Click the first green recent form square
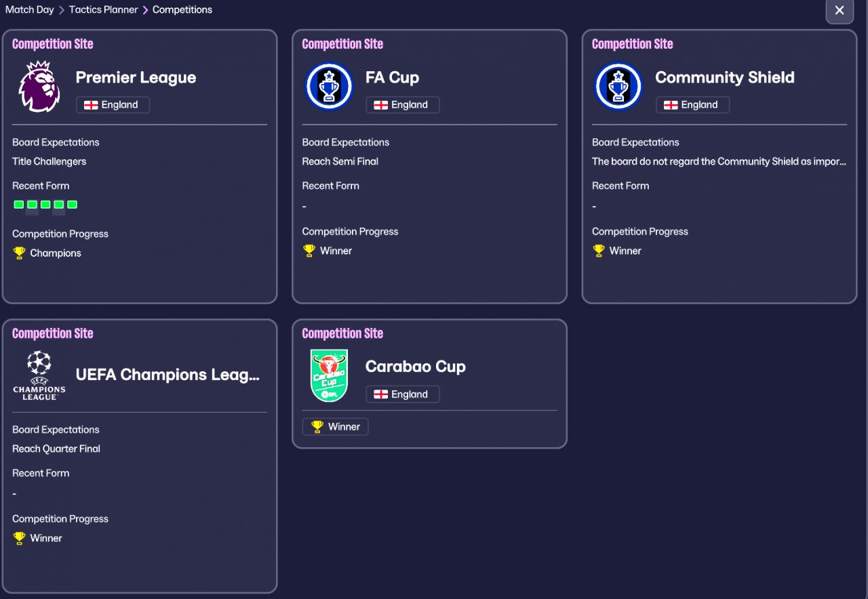The height and width of the screenshot is (599, 868). (x=18, y=205)
